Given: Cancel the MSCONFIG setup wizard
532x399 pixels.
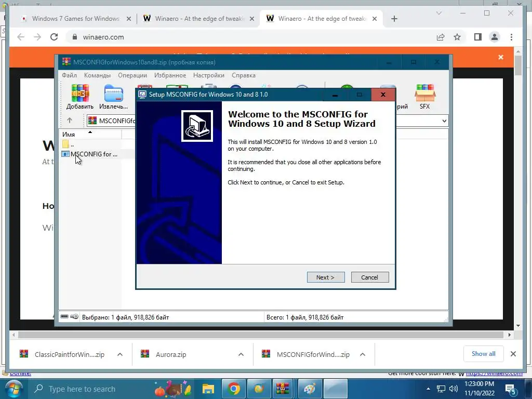Looking at the screenshot, I should 370,277.
